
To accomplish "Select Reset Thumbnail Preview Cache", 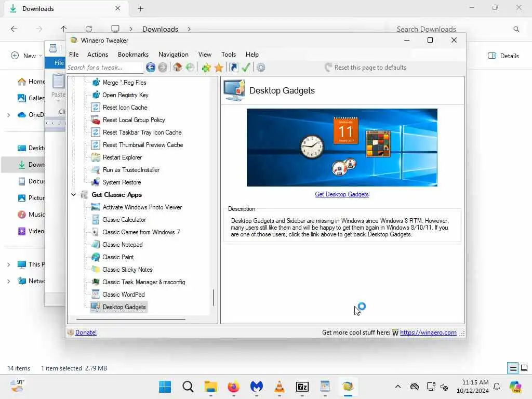I will [x=143, y=145].
